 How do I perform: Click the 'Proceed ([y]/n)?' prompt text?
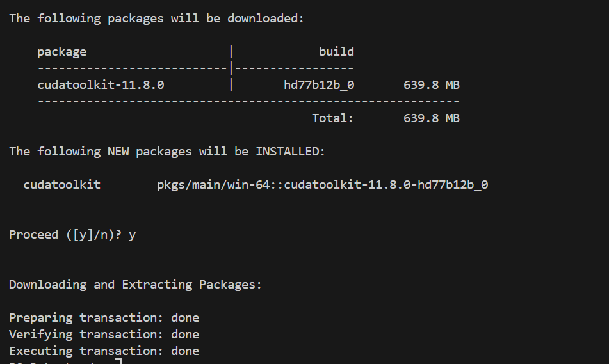tap(65, 235)
